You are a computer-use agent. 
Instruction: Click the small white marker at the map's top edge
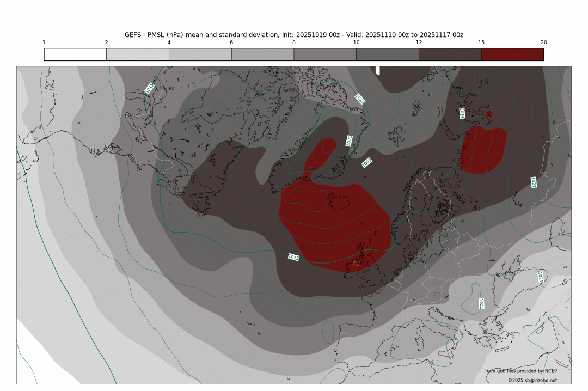point(378,70)
